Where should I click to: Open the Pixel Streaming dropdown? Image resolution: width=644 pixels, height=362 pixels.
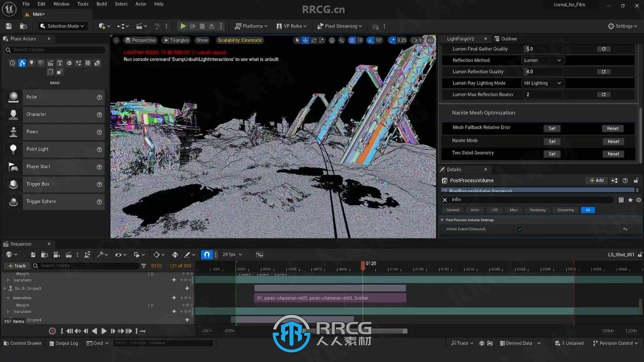[x=340, y=26]
